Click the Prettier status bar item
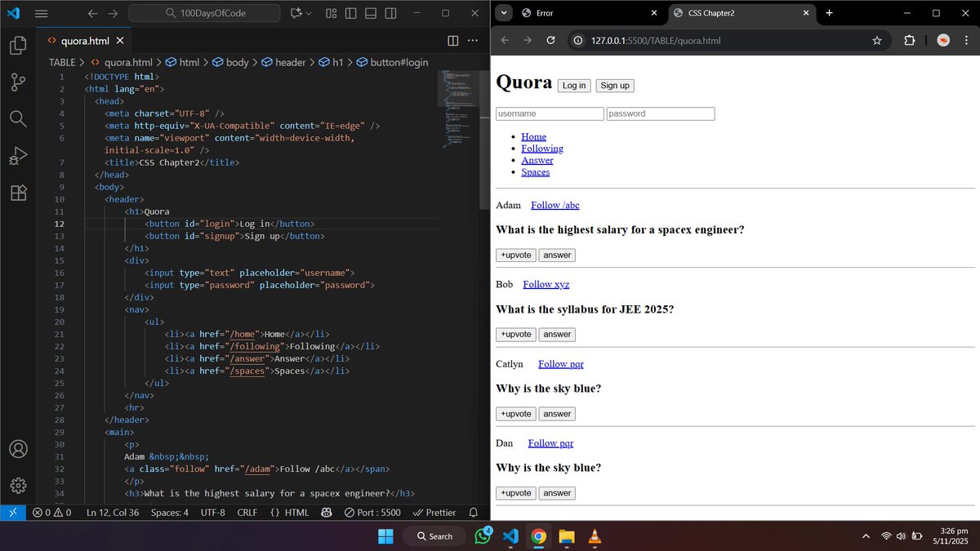This screenshot has height=551, width=980. (434, 513)
